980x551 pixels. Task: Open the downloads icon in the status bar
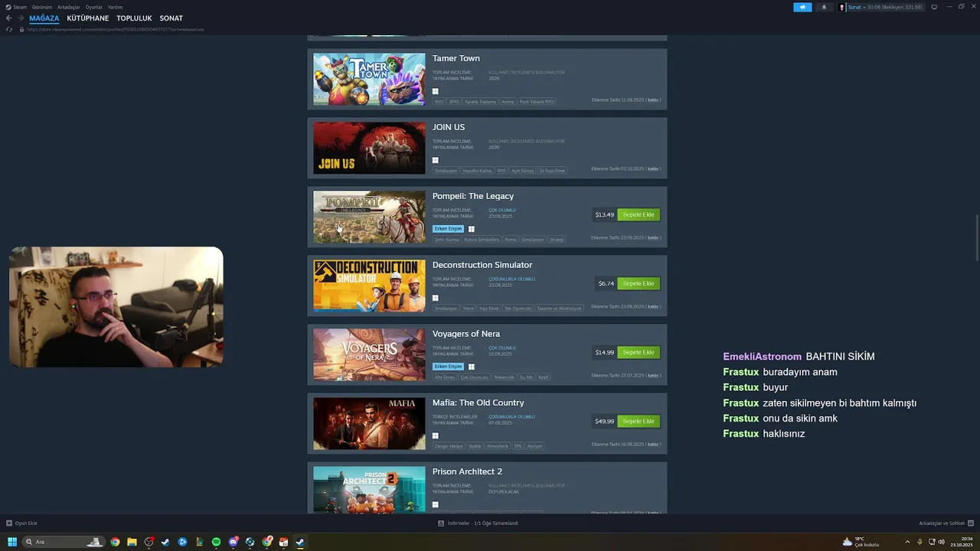pos(441,523)
